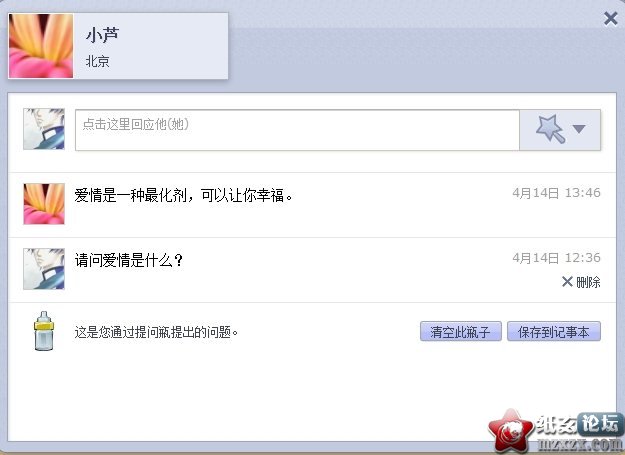Click anime avatar beside 请问爱情是什么 question
Screen dimensions: 625x455
pyautogui.click(x=44, y=269)
